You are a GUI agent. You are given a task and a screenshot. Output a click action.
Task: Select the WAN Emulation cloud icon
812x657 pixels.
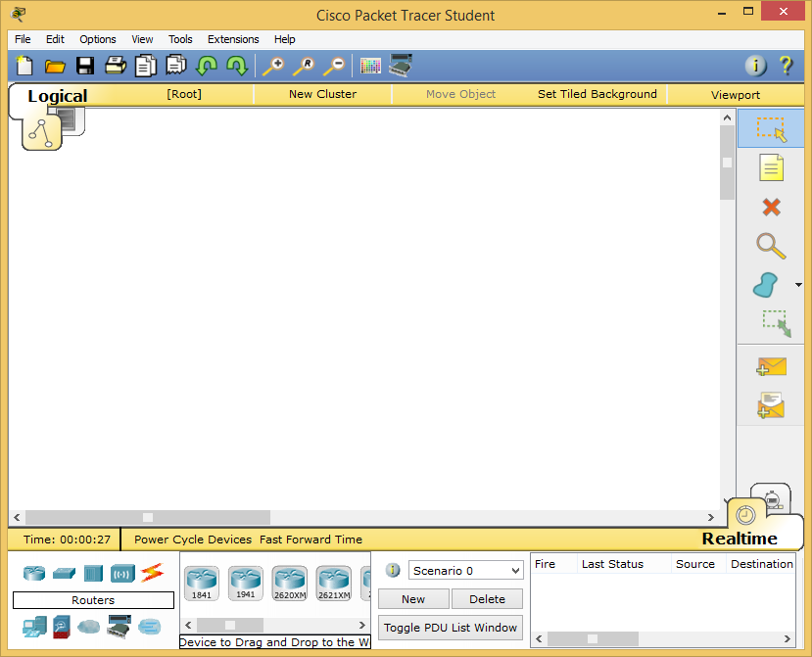[88, 627]
